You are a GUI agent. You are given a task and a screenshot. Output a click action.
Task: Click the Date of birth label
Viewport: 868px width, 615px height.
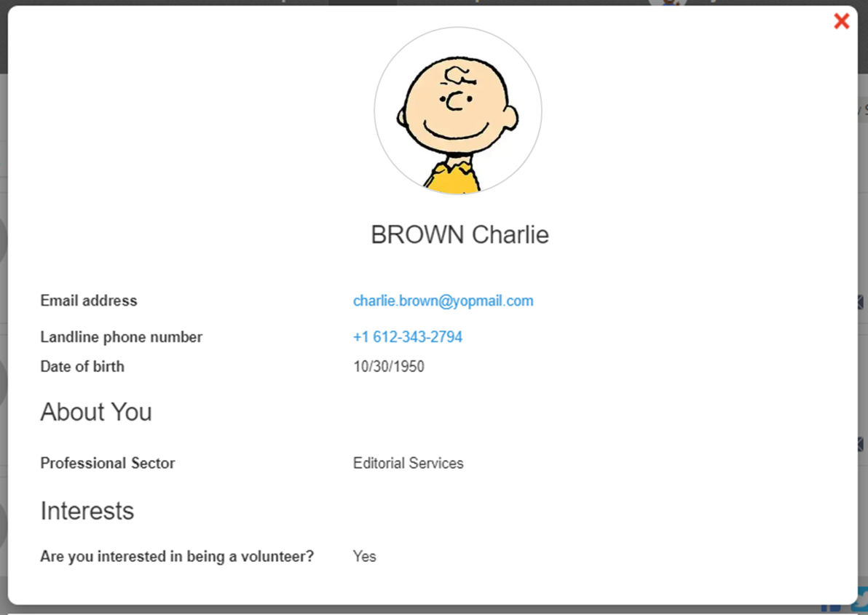(82, 367)
